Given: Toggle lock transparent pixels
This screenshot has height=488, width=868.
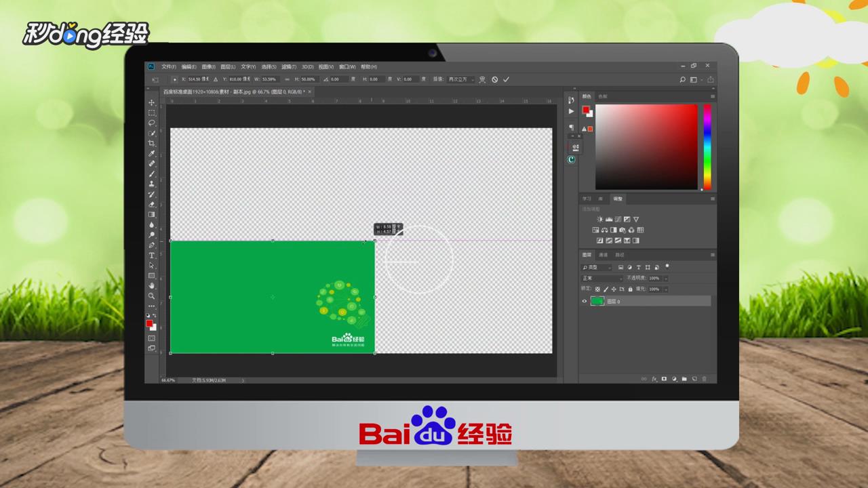Looking at the screenshot, I should point(597,289).
